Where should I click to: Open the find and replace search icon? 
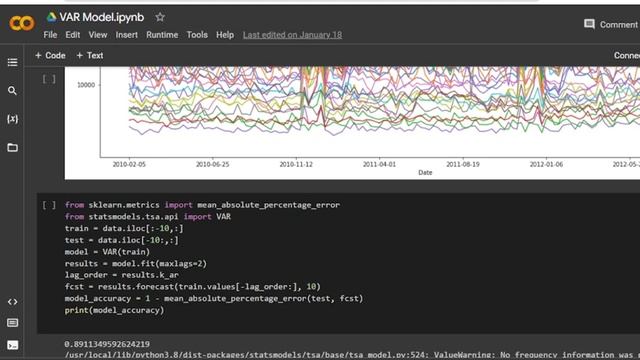coord(12,91)
